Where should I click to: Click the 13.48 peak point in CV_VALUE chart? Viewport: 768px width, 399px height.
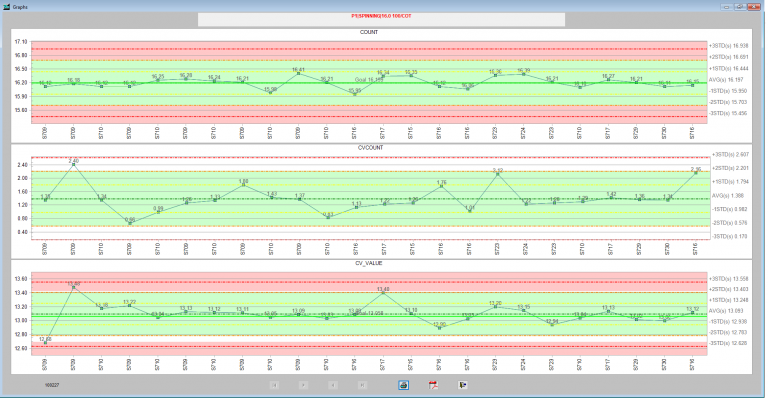(x=73, y=287)
